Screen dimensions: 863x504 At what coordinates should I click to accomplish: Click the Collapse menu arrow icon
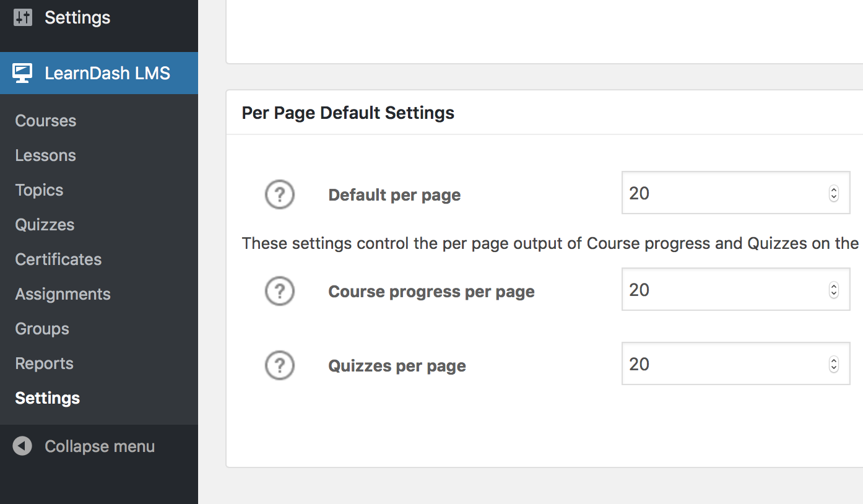(22, 446)
